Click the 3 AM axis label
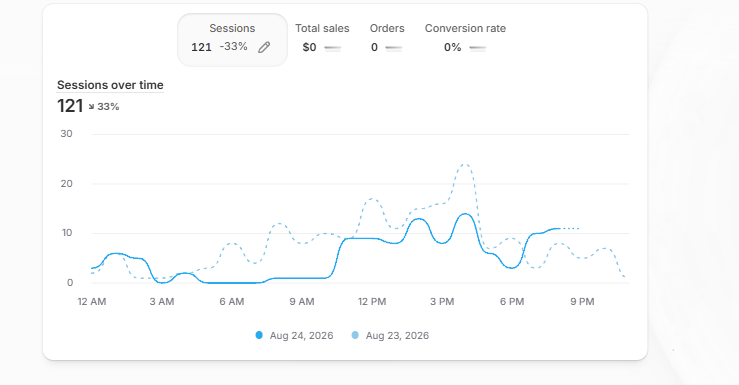The image size is (739, 385). [x=162, y=302]
